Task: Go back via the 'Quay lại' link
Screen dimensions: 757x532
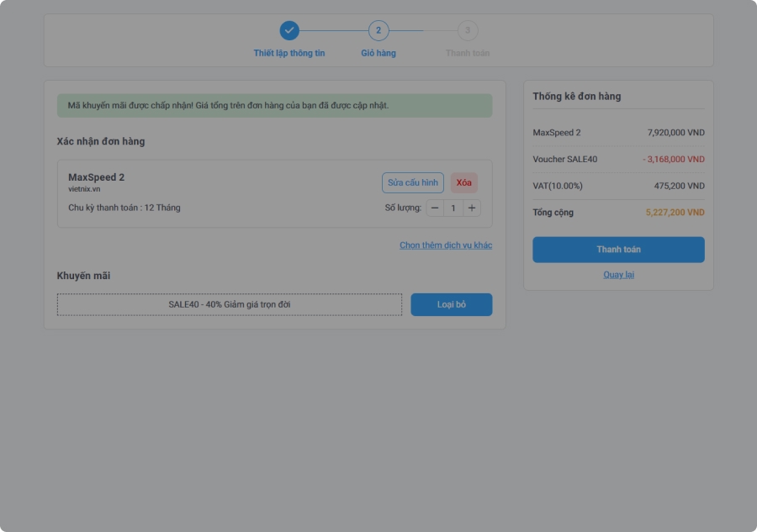Action: click(x=618, y=275)
